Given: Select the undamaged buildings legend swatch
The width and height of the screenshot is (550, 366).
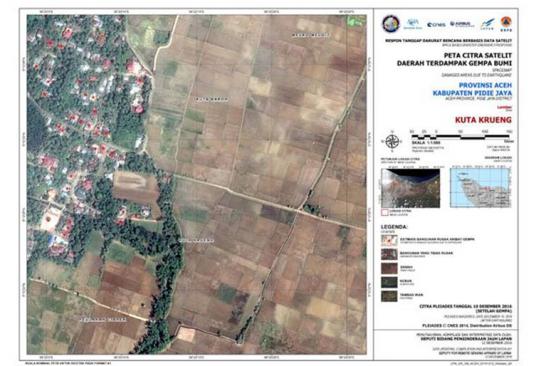Looking at the screenshot, I should 389,254.
